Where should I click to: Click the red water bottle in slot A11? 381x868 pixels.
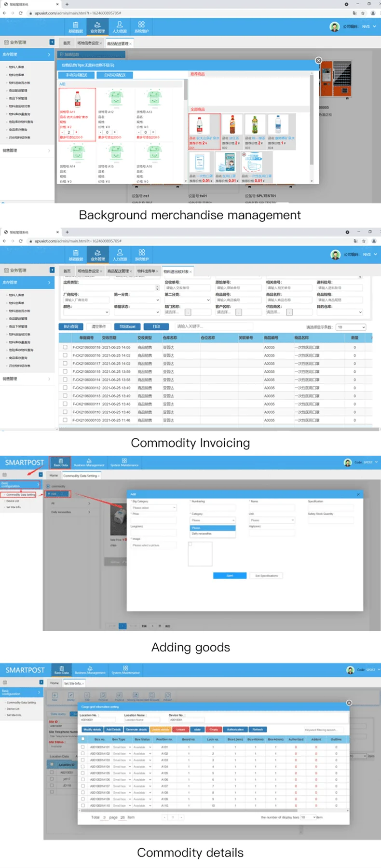point(77,99)
